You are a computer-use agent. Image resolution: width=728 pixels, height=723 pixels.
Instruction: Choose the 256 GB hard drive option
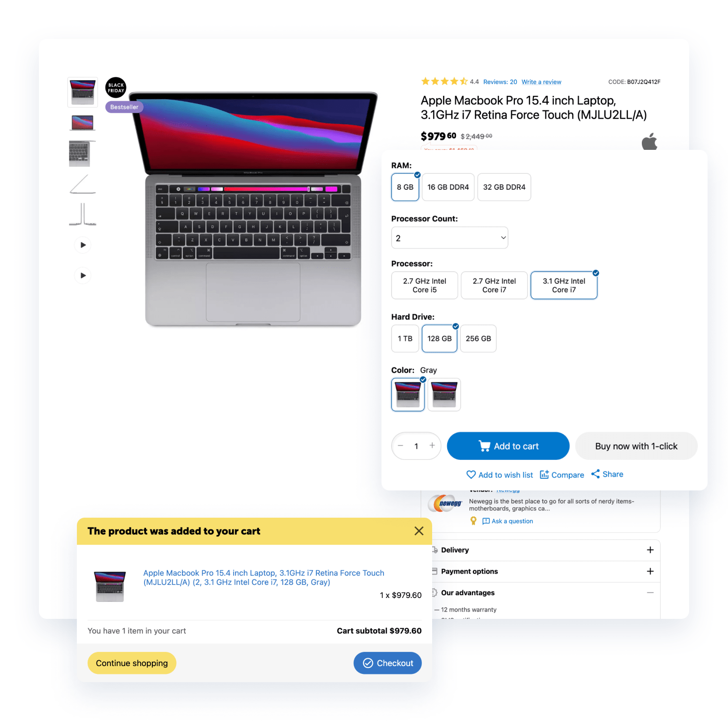pyautogui.click(x=478, y=339)
